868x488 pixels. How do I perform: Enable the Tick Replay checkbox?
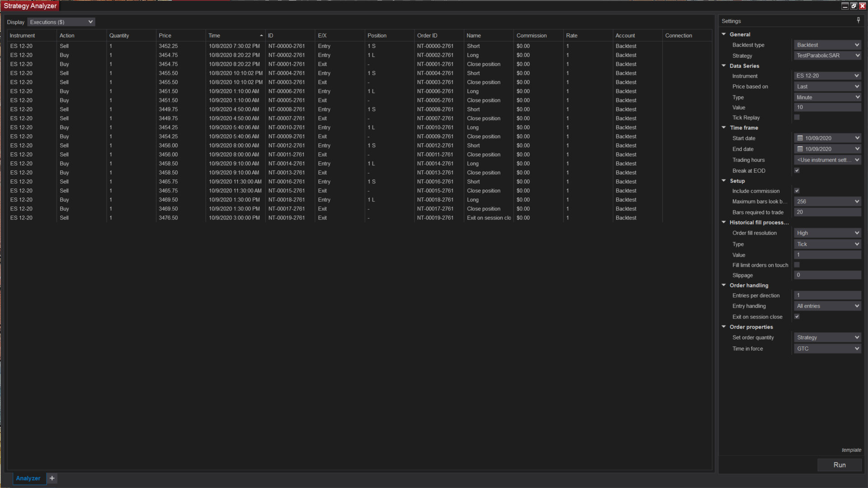(x=797, y=117)
